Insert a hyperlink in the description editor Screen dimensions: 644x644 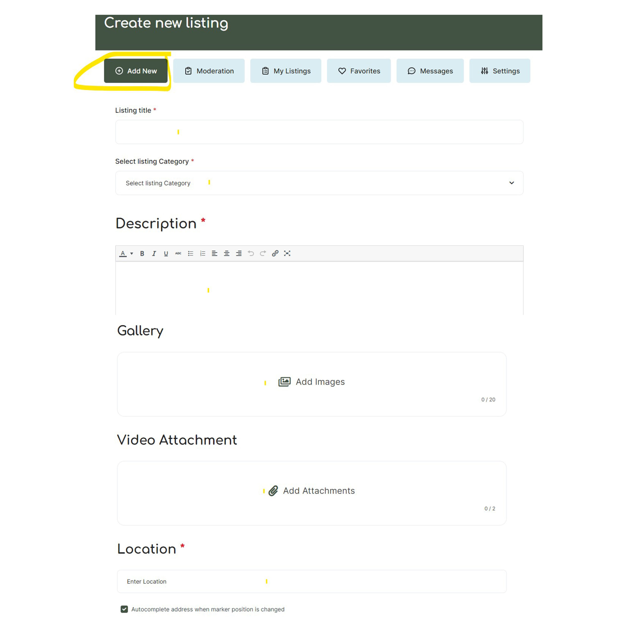[275, 254]
